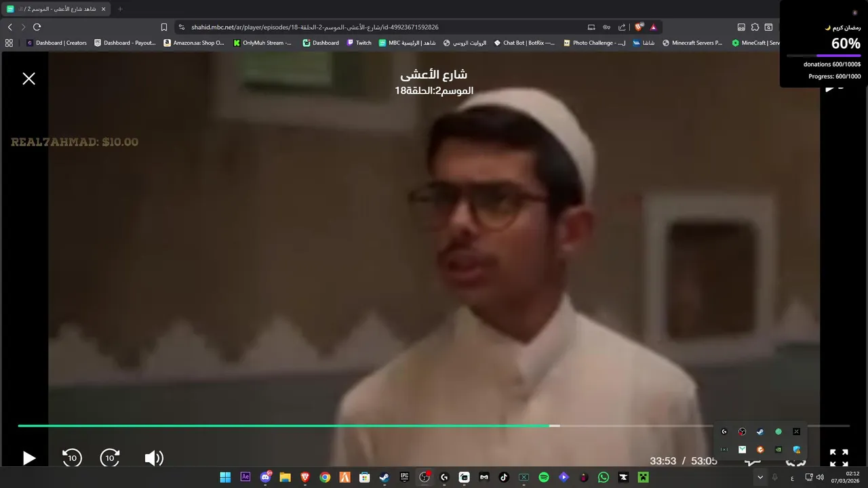868x488 pixels.
Task: Collapse the hidden tray icons chevron
Action: 760,477
